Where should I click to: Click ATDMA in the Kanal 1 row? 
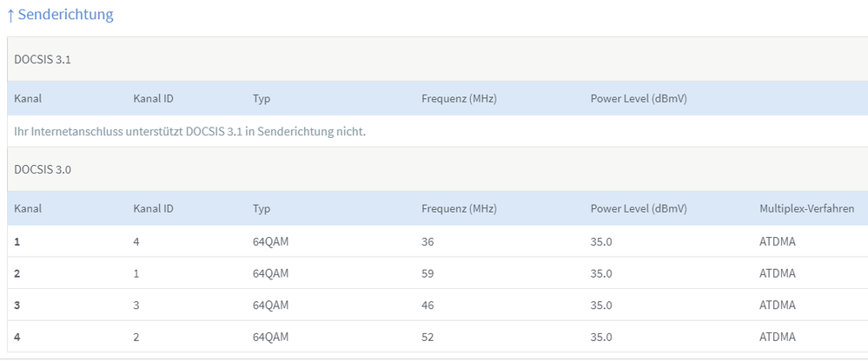pos(778,241)
